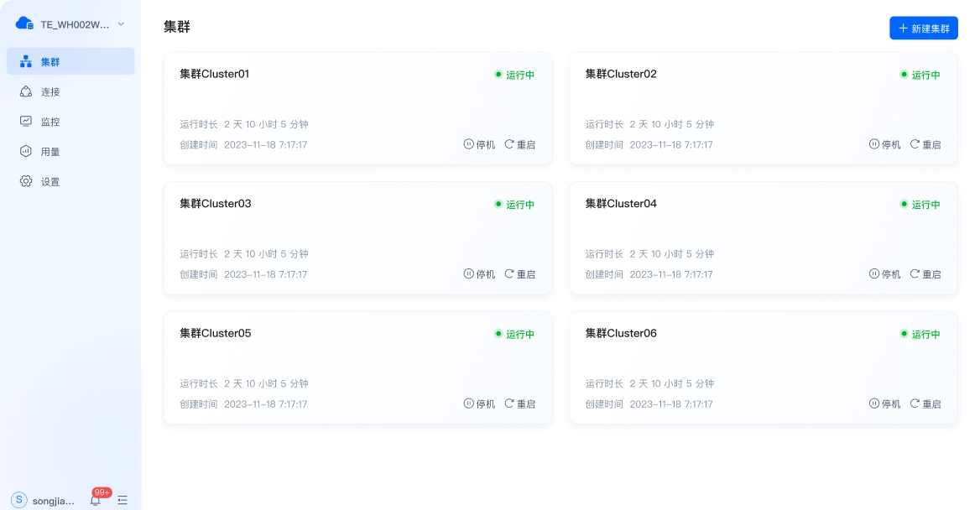Stop Cluster06 via 停机 button
The image size is (980, 510).
point(885,403)
